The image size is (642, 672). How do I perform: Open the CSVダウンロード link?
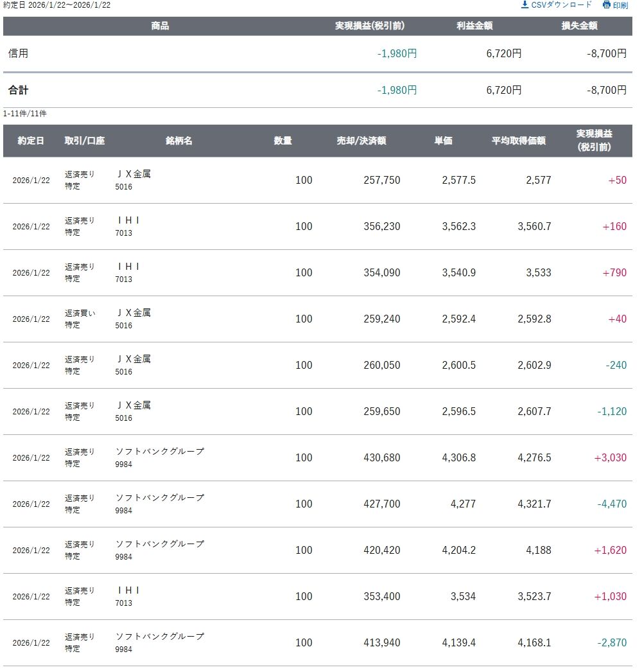[x=561, y=4]
